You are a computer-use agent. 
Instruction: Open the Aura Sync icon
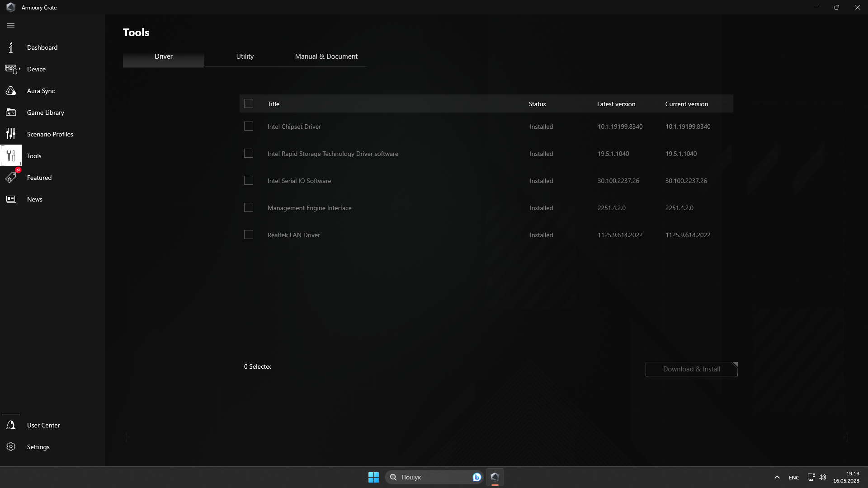(x=11, y=91)
